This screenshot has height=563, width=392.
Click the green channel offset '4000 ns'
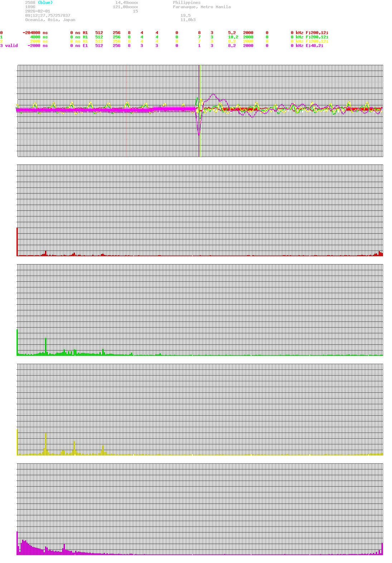click(39, 37)
